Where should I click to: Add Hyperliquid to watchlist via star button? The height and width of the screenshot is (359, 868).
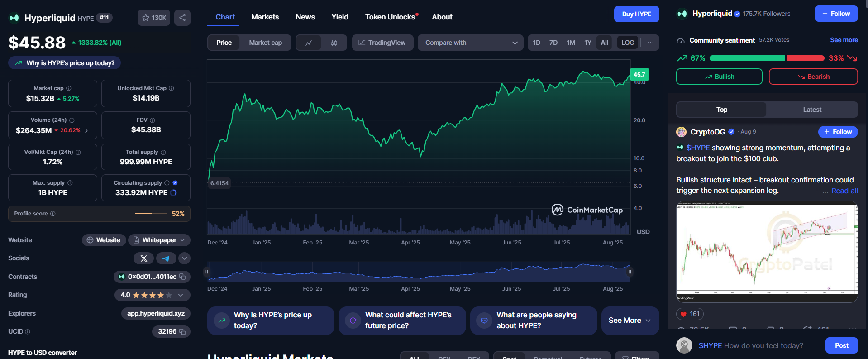click(x=154, y=18)
